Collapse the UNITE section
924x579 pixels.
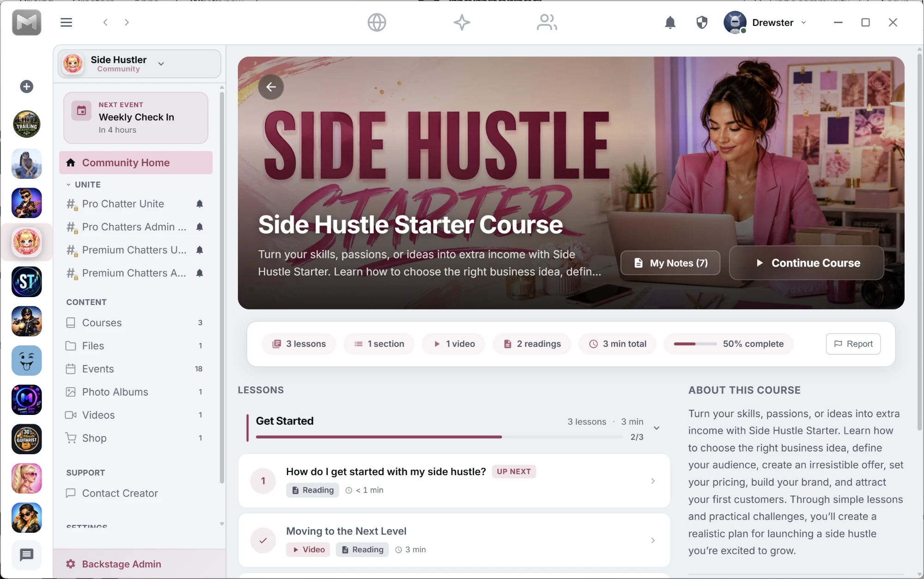coord(68,185)
